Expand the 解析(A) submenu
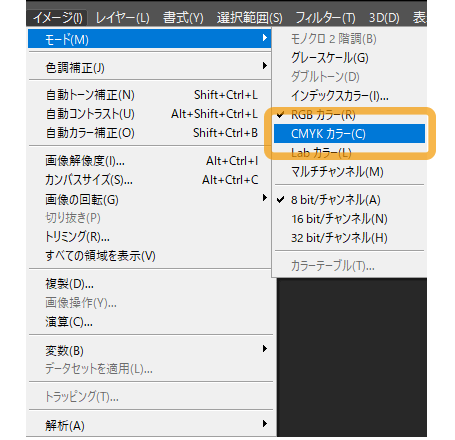 point(149,425)
